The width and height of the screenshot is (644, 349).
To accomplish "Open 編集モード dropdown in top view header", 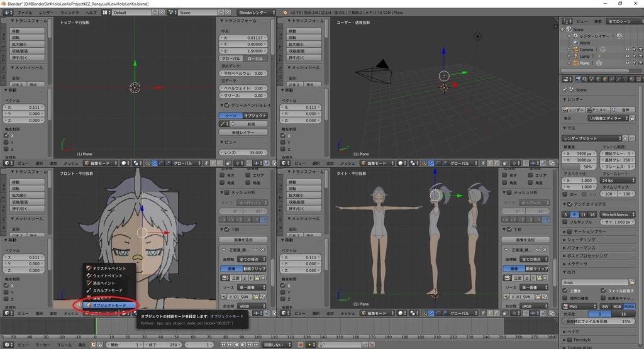I will [x=101, y=163].
